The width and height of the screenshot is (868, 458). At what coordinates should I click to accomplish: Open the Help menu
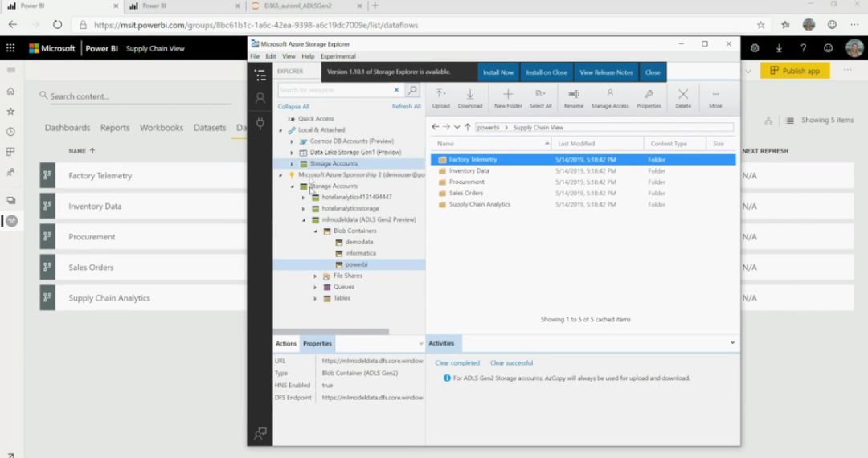(x=308, y=56)
